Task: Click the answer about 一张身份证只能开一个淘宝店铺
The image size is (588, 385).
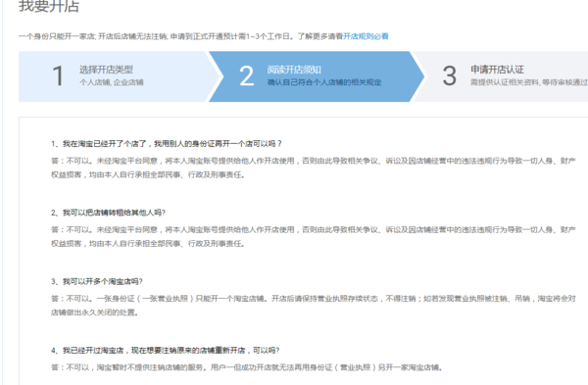Action: pyautogui.click(x=314, y=306)
